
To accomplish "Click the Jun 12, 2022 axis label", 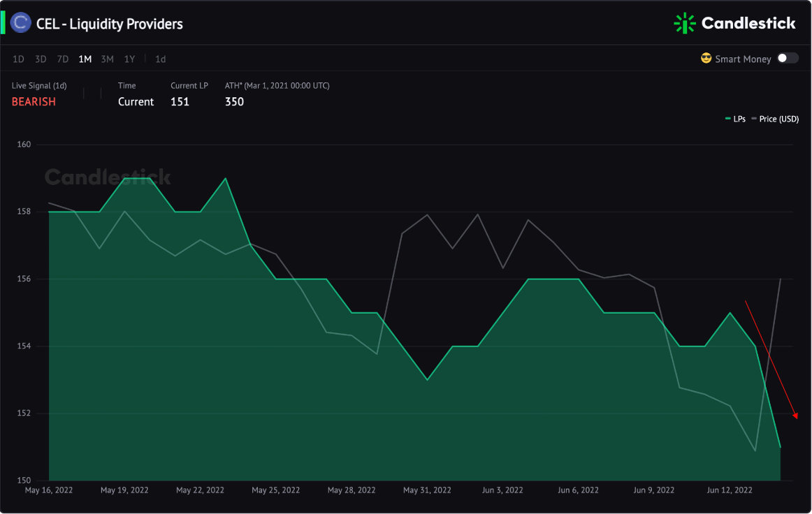I will 729,490.
